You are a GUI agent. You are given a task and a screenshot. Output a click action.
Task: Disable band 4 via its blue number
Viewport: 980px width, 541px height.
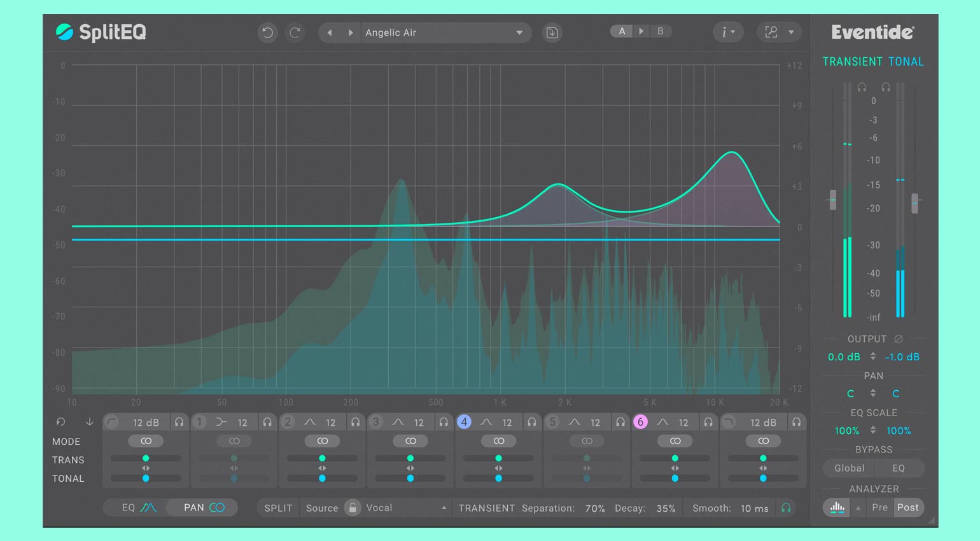coord(464,422)
